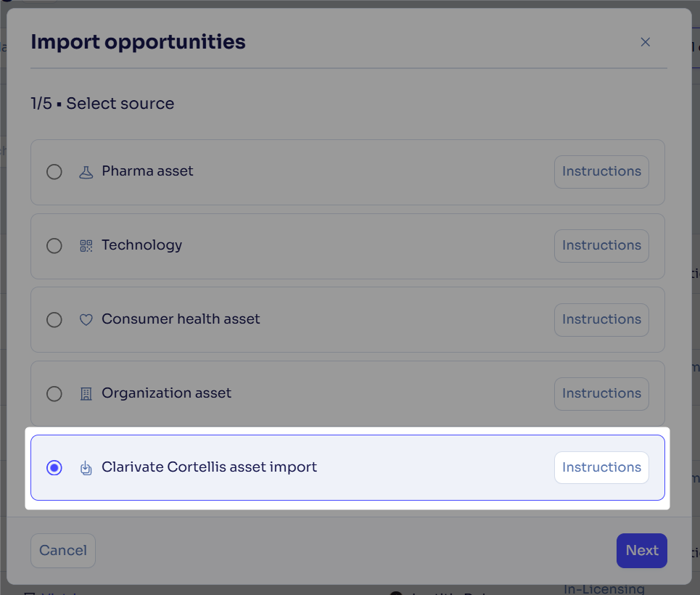Click the Consumer health asset label
Viewport: 700px width, 595px height.
click(x=181, y=319)
